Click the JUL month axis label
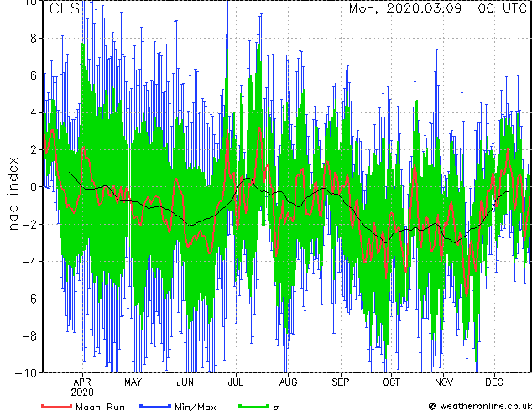The image size is (532, 411). pyautogui.click(x=236, y=382)
